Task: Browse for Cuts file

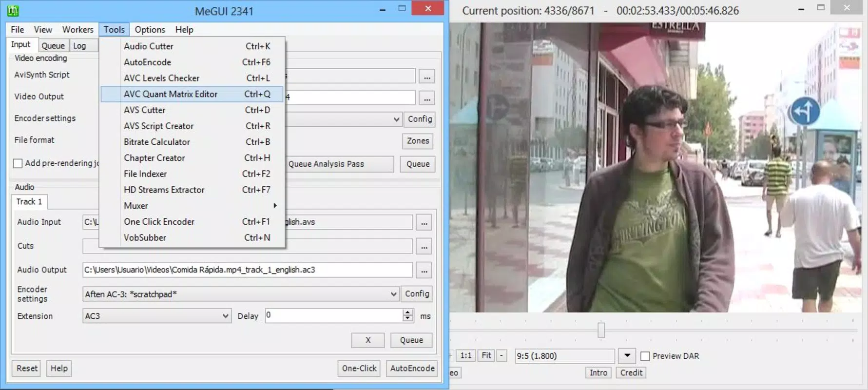Action: (424, 247)
